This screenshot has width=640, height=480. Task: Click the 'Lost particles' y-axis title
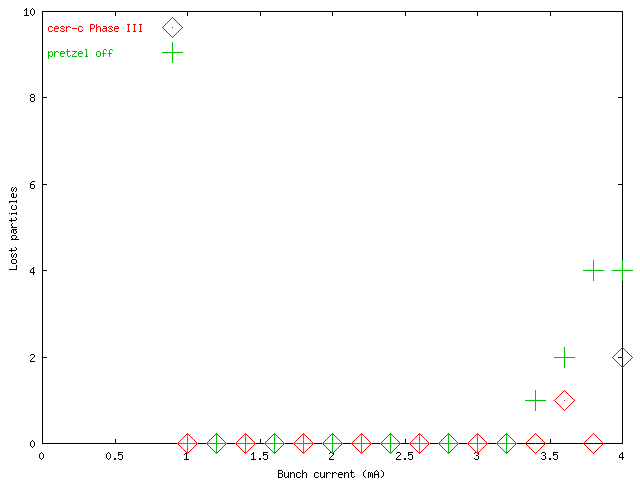click(x=13, y=229)
